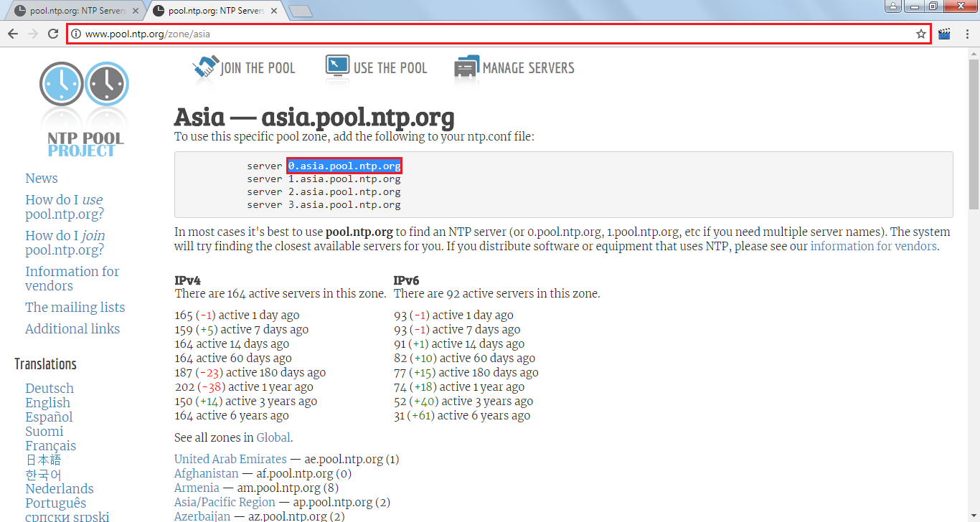The width and height of the screenshot is (980, 522).
Task: Switch language to Suomi
Action: [x=44, y=432]
